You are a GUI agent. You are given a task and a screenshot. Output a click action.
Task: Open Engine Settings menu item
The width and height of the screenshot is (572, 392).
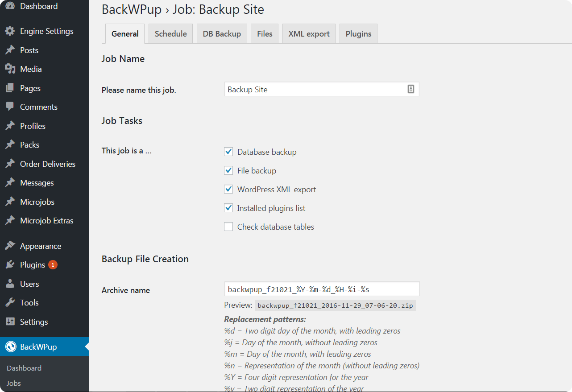pyautogui.click(x=45, y=31)
